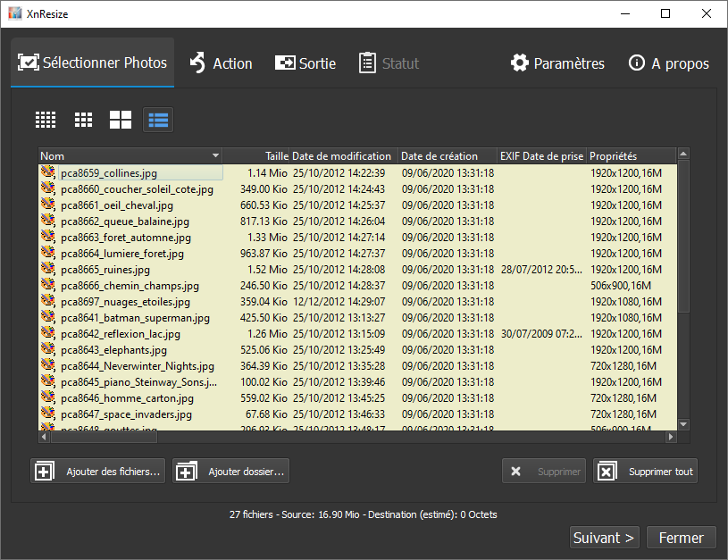Open the Nom column dropdown arrow
This screenshot has height=560, width=728.
click(214, 155)
